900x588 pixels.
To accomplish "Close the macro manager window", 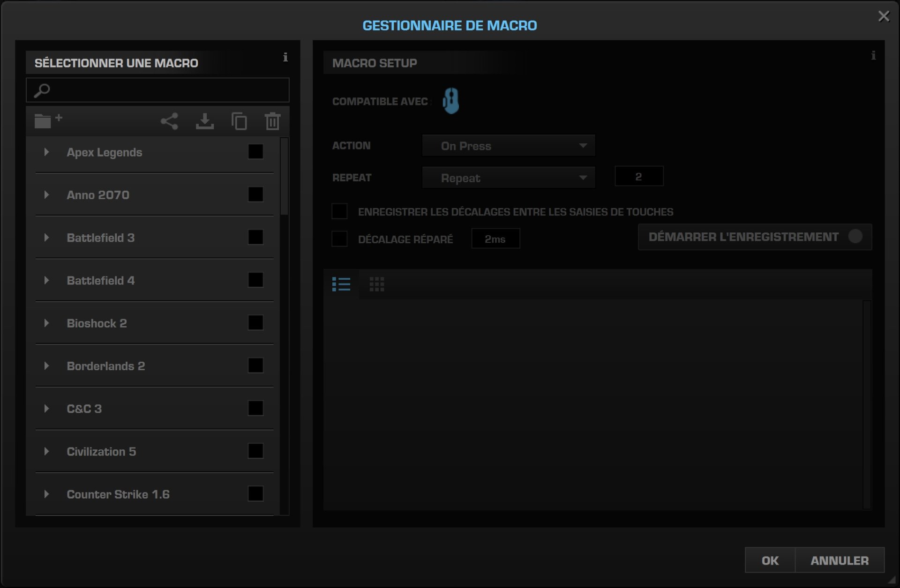I will tap(884, 16).
